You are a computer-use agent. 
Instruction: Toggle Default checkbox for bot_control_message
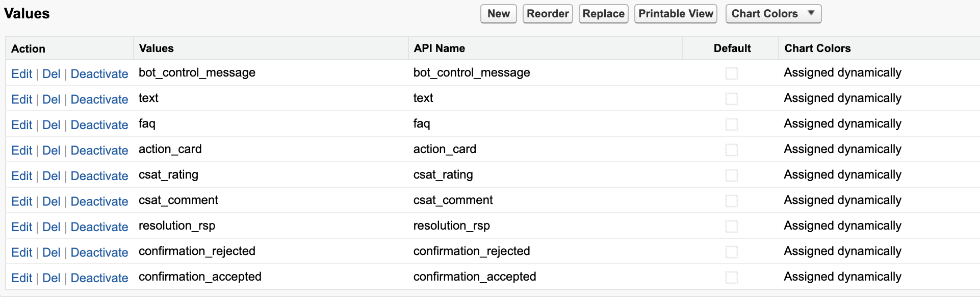[x=732, y=73]
